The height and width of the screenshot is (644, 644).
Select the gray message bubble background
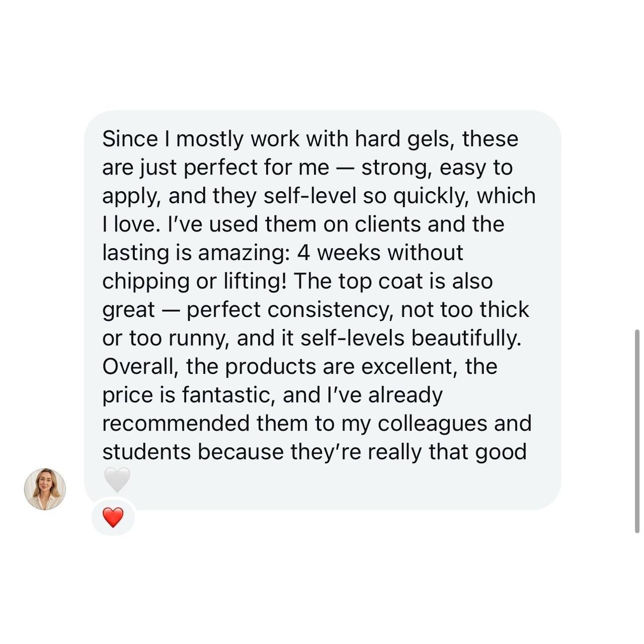[x=322, y=310]
